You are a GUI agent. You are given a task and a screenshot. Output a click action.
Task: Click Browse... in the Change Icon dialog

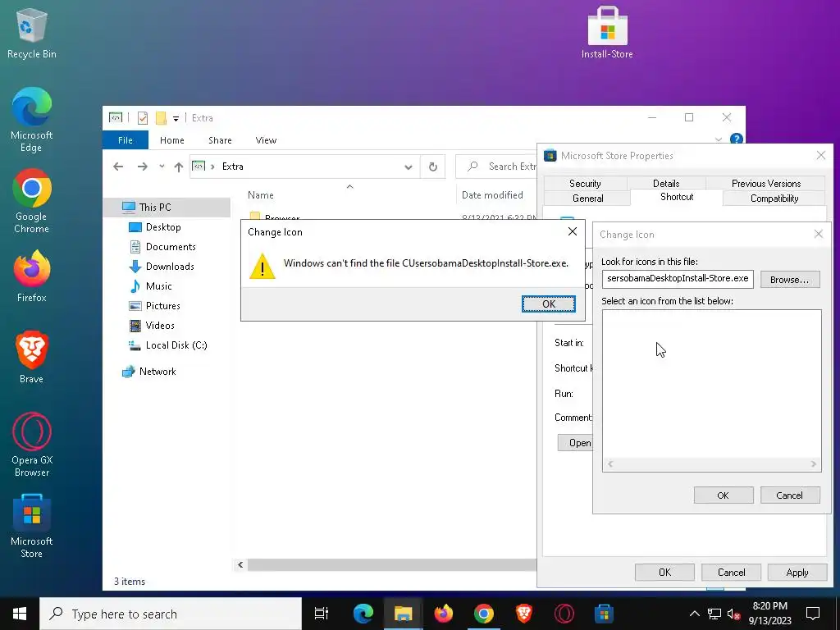790,280
